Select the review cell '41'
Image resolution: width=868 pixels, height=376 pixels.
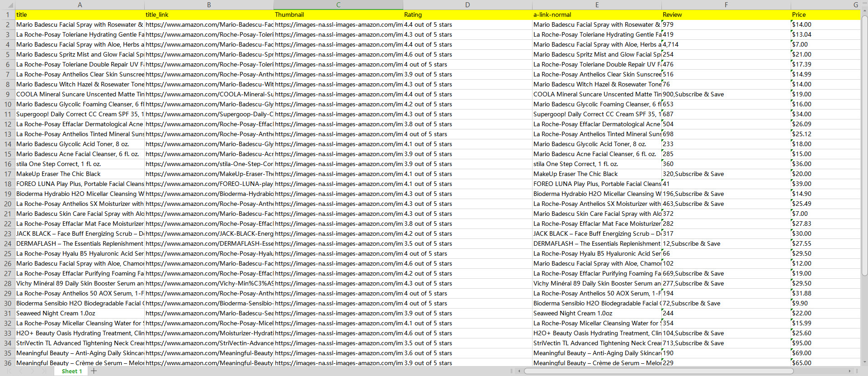(x=726, y=184)
